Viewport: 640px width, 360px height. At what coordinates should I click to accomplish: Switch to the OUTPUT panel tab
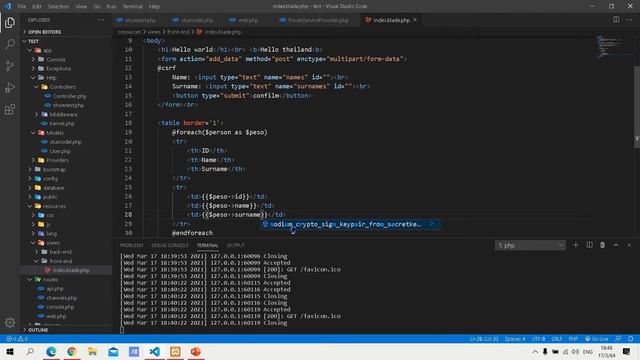point(236,245)
